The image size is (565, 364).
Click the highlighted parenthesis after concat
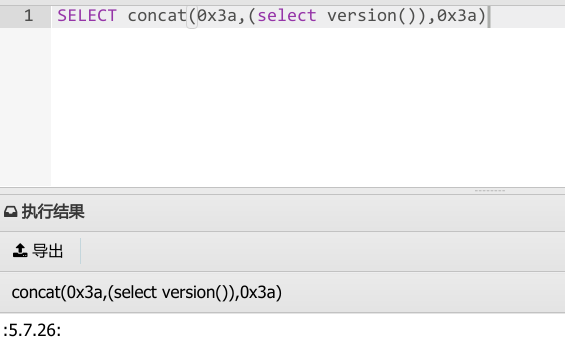[192, 17]
